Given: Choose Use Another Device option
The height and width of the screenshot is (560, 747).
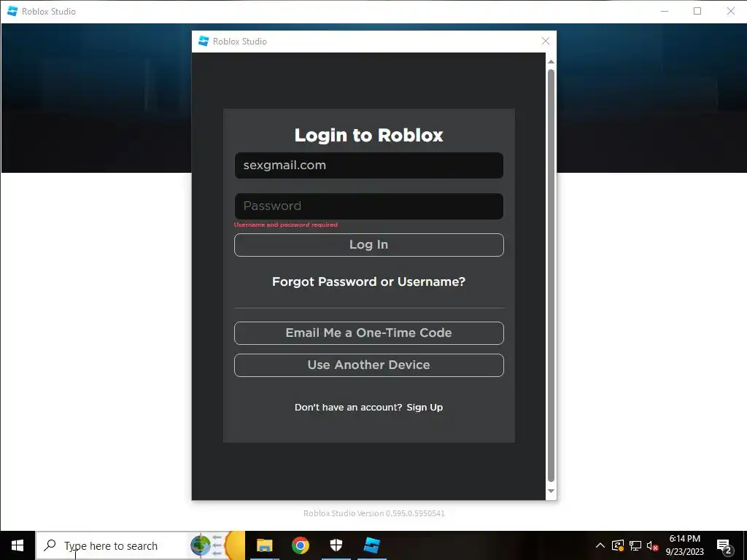Looking at the screenshot, I should coord(368,365).
